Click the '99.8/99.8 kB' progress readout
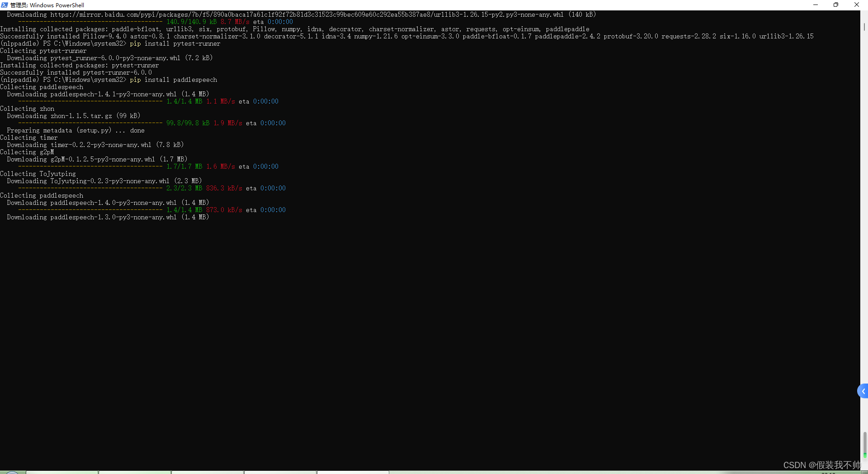 [x=188, y=123]
